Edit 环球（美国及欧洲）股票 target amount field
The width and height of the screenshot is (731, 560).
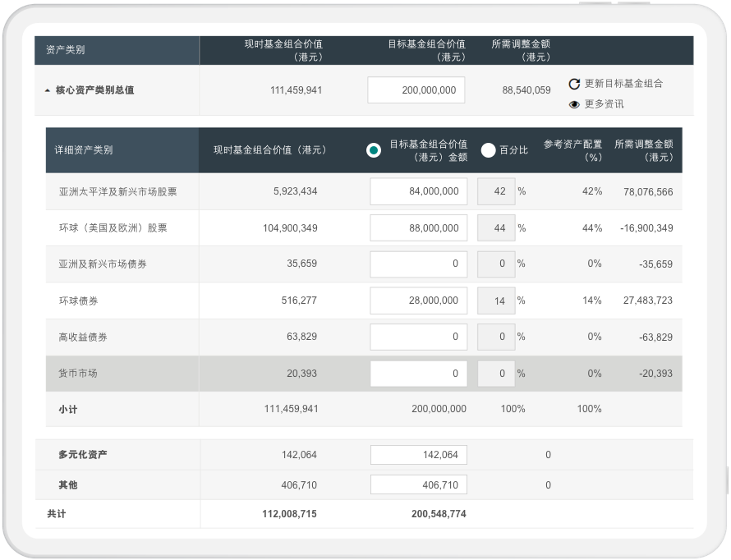coord(419,227)
